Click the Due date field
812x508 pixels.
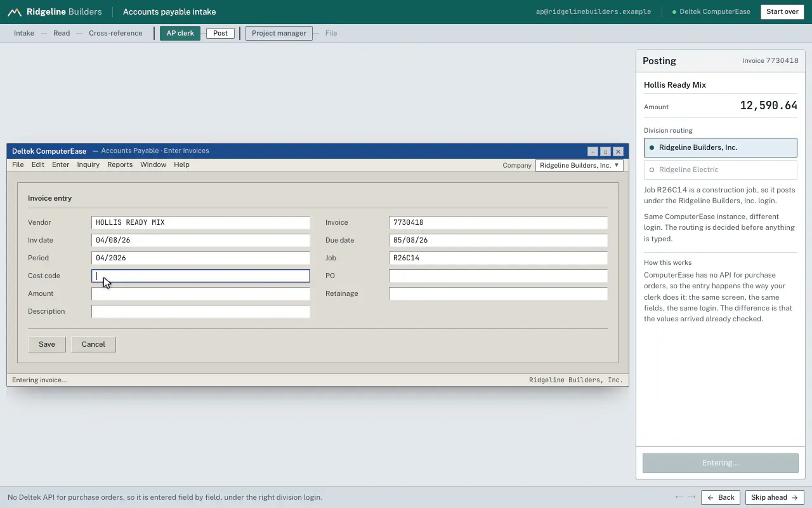(498, 240)
